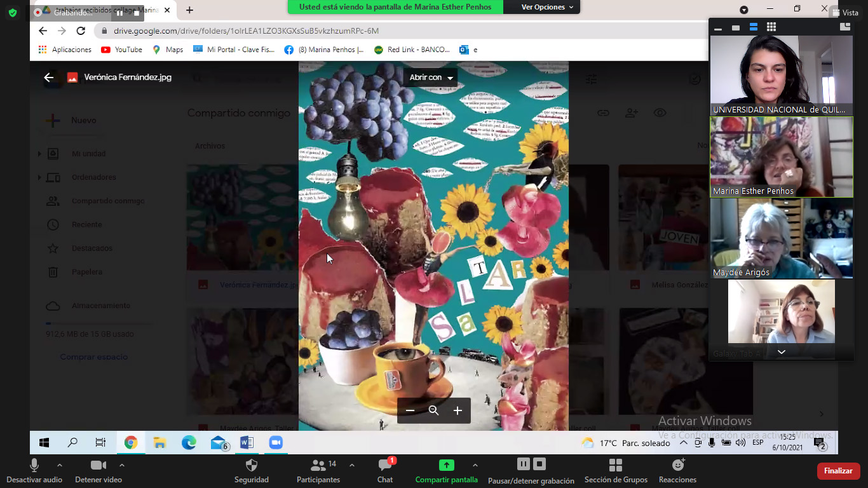Open the Zoom Chat panel

(384, 470)
